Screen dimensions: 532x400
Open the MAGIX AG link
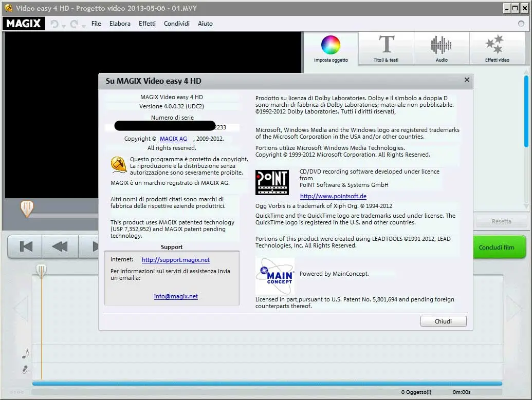[x=173, y=139]
